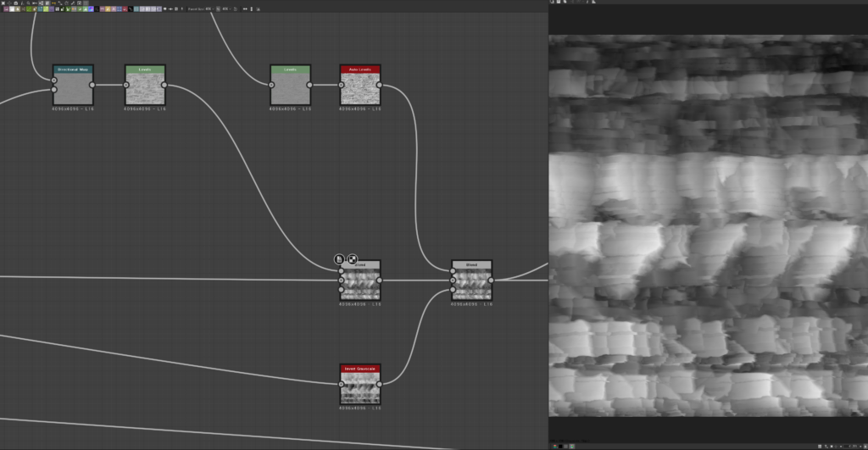Click Invert Grayscale input connector
Viewport: 868px width, 450px height.
pos(341,384)
